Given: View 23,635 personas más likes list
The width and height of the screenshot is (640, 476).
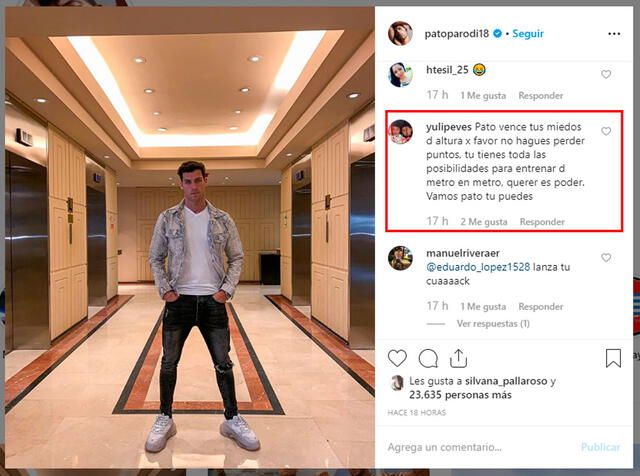Looking at the screenshot, I should (x=460, y=395).
